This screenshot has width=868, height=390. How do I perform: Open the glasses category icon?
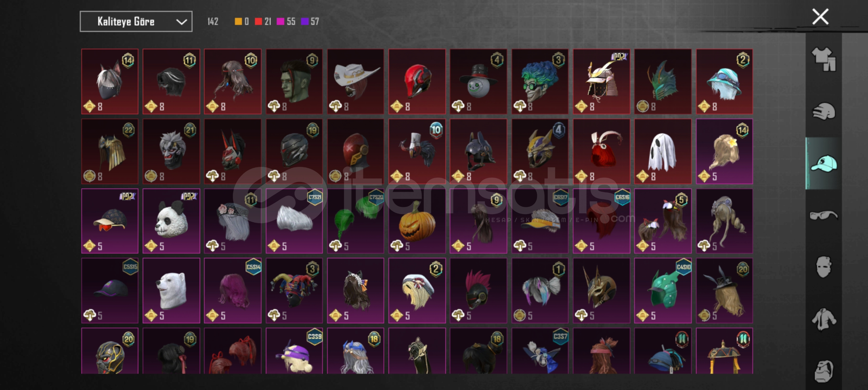[824, 215]
